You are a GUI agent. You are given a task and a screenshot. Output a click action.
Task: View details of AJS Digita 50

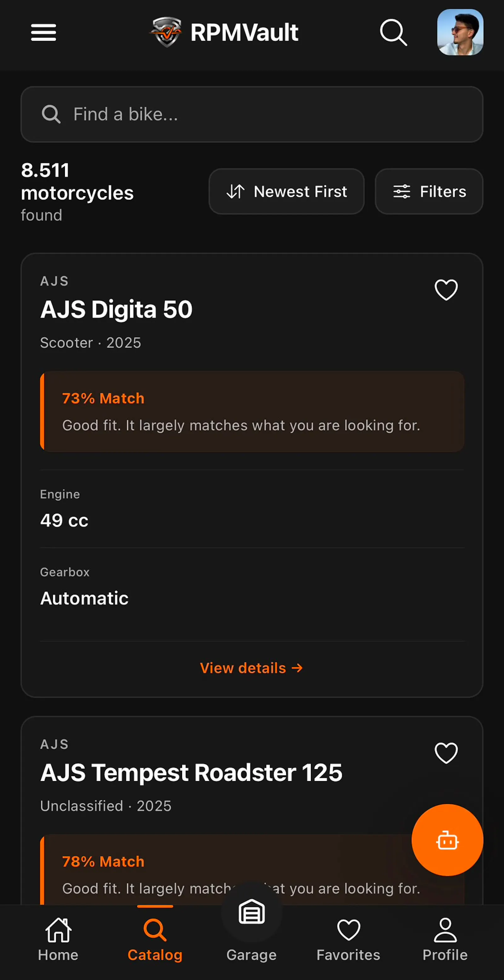pos(251,668)
